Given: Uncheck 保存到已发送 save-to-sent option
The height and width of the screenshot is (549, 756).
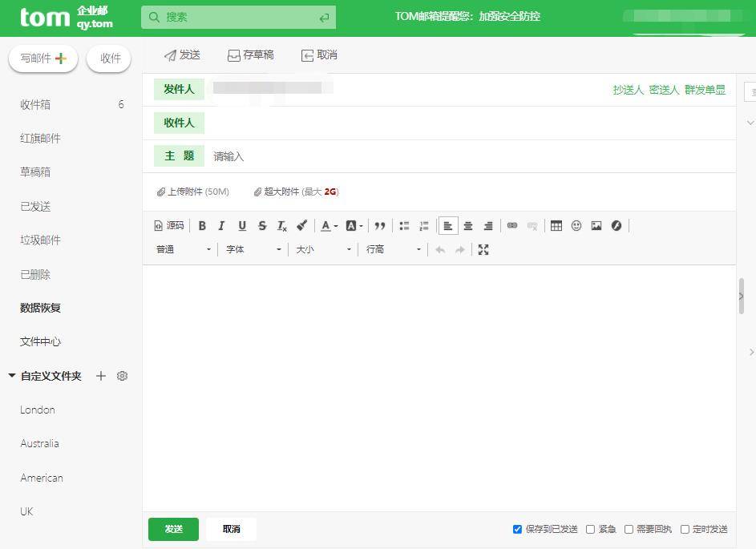Looking at the screenshot, I should pyautogui.click(x=517, y=529).
